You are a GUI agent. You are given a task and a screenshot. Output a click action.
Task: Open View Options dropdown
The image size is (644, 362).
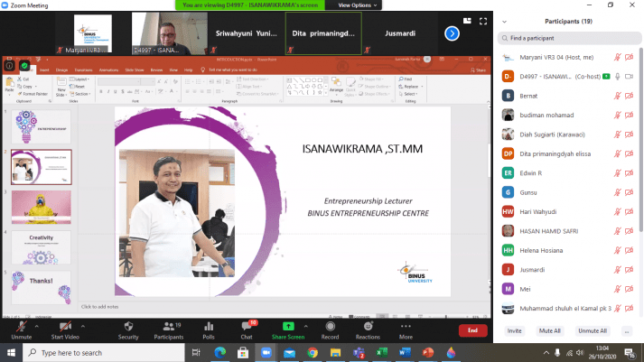click(357, 5)
